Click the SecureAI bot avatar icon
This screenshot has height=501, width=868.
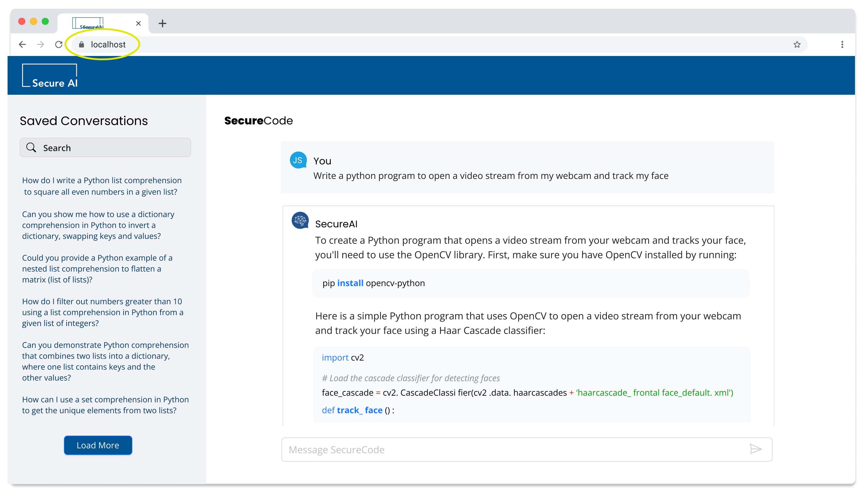300,220
